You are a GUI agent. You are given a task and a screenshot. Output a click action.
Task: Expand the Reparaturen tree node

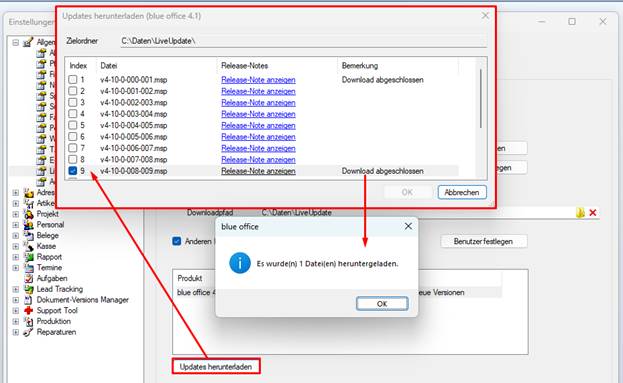15,332
